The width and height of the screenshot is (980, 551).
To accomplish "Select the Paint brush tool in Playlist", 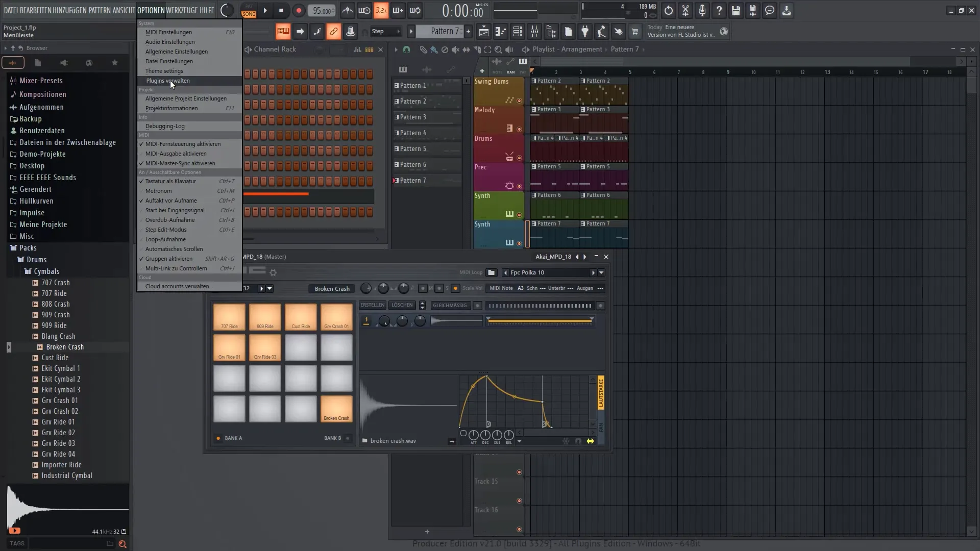I will [434, 49].
